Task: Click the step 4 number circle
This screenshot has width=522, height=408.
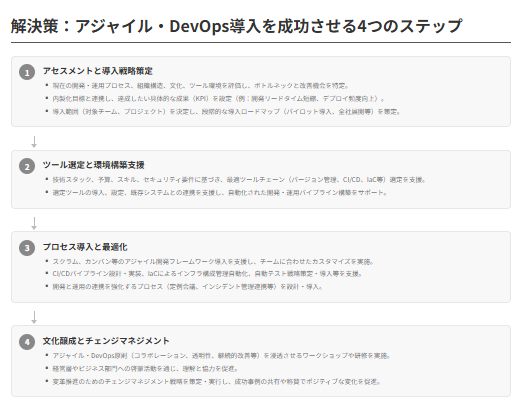Action: [x=27, y=342]
